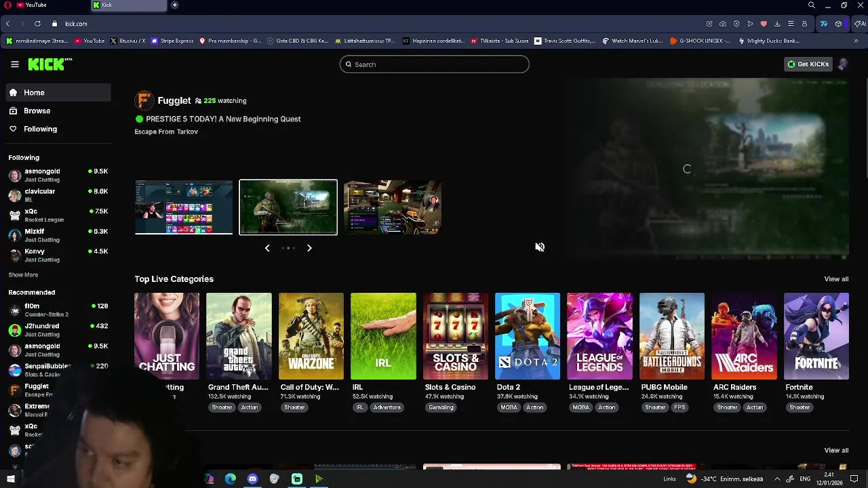This screenshot has height=488, width=868.
Task: Open the Opera menu icon
Action: click(x=6, y=5)
